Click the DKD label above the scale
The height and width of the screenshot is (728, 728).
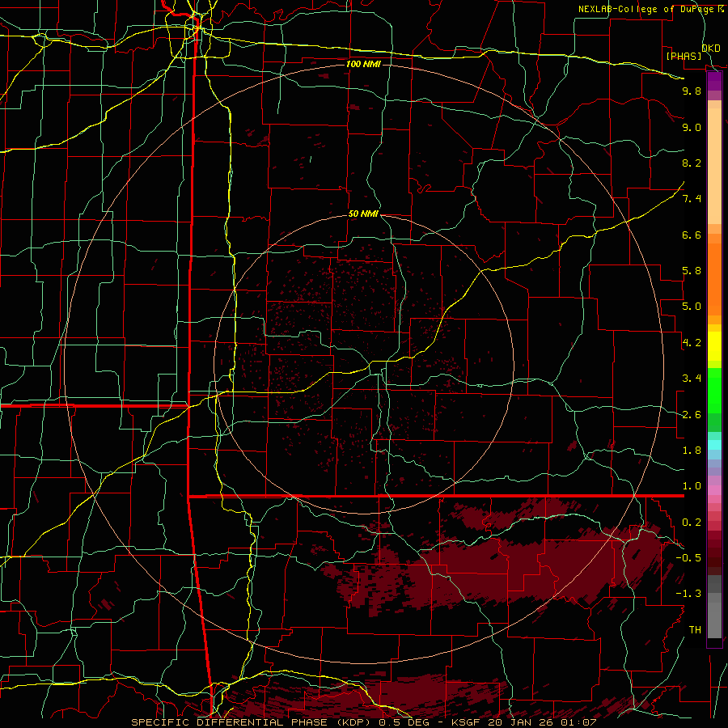click(x=711, y=49)
